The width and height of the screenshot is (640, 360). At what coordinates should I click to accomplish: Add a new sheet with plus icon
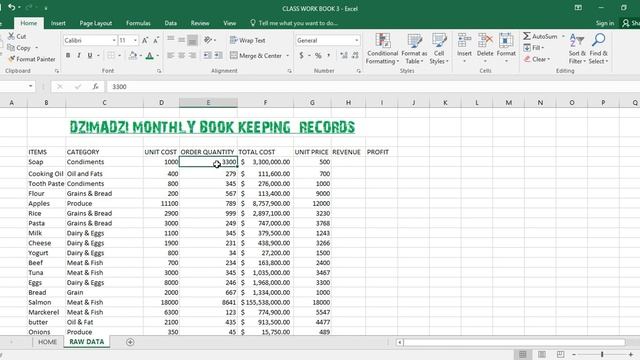pos(130,342)
